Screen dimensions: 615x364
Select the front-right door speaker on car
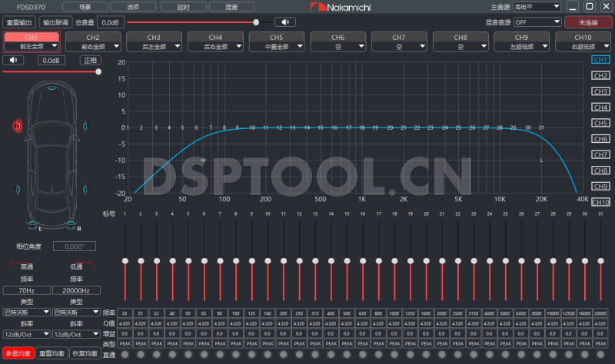(x=85, y=126)
